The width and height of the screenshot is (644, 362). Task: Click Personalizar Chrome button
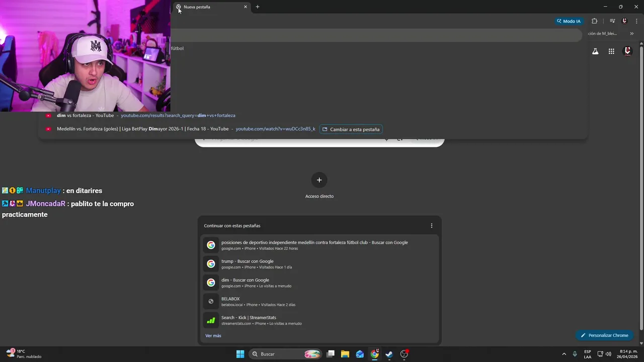coord(605,335)
